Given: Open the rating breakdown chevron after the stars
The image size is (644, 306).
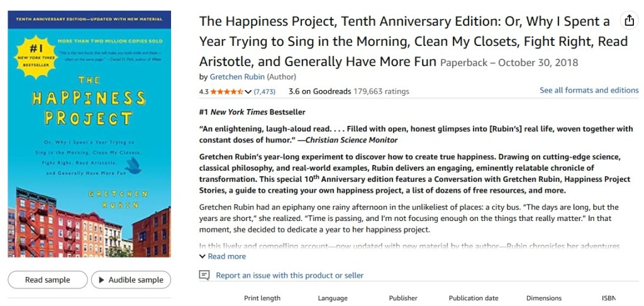Looking at the screenshot, I should [x=248, y=92].
